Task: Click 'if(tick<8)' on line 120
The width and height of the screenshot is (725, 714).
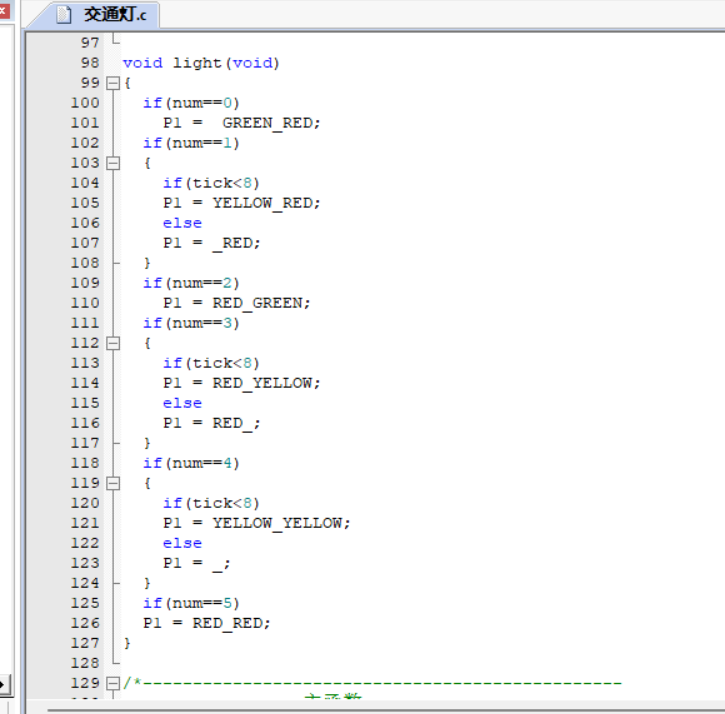Action: pyautogui.click(x=211, y=503)
